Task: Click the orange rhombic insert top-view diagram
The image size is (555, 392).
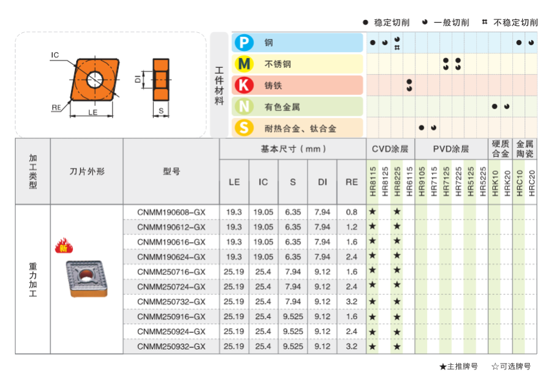Action: pyautogui.click(x=95, y=79)
